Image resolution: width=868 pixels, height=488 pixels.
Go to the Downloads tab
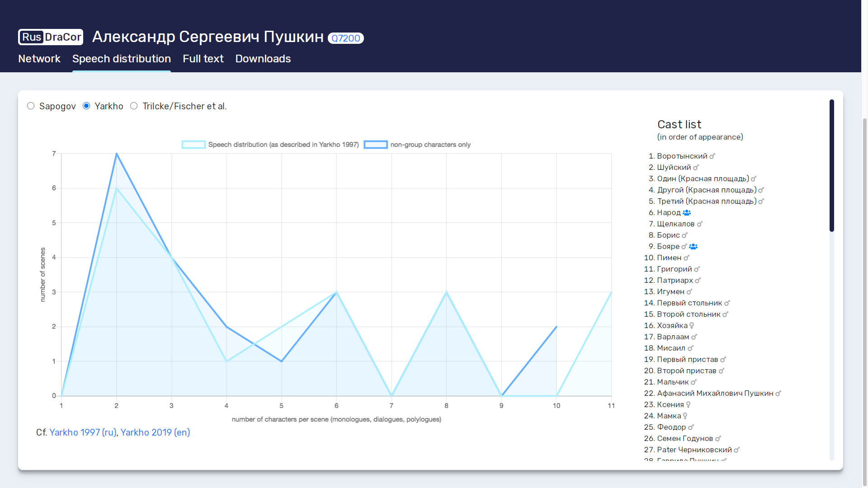(x=263, y=59)
